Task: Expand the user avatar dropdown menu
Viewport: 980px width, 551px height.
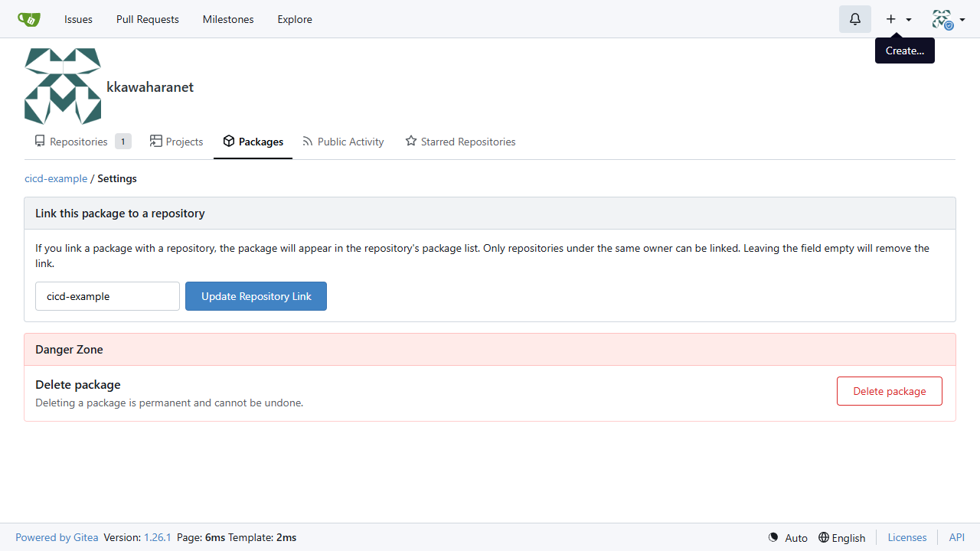Action: pos(949,19)
